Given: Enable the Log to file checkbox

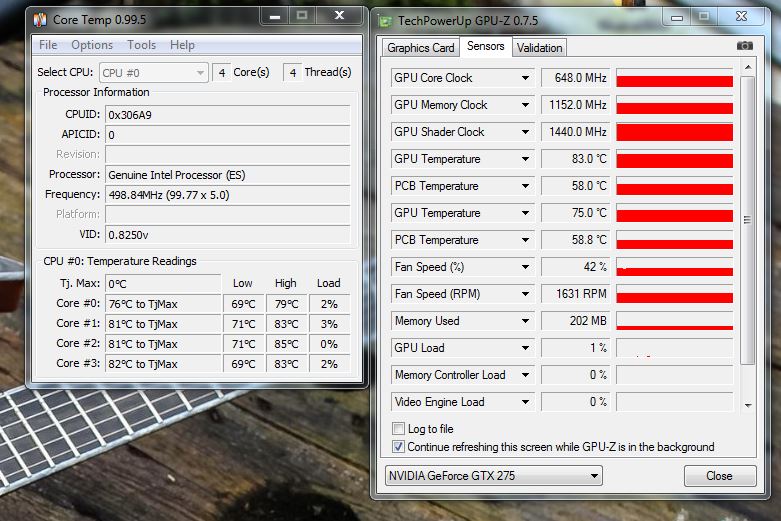Looking at the screenshot, I should pos(398,428).
